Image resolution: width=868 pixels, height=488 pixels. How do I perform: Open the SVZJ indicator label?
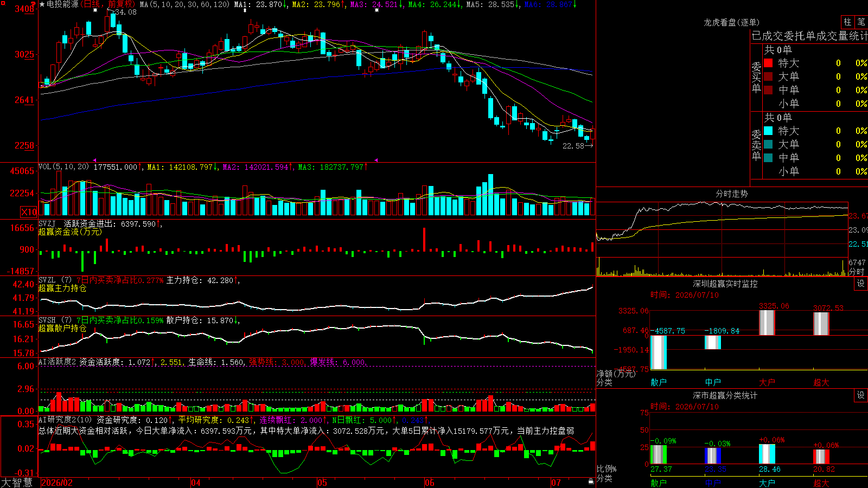click(x=47, y=223)
